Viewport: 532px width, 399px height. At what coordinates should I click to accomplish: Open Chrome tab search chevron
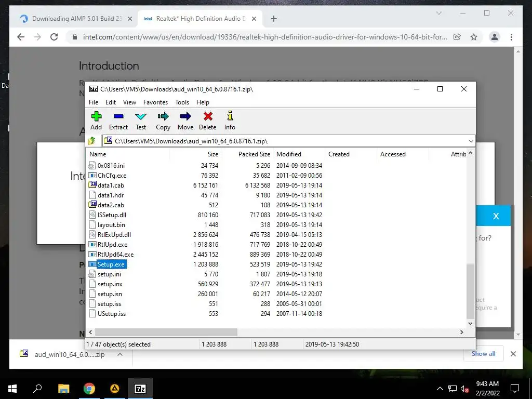pos(438,13)
